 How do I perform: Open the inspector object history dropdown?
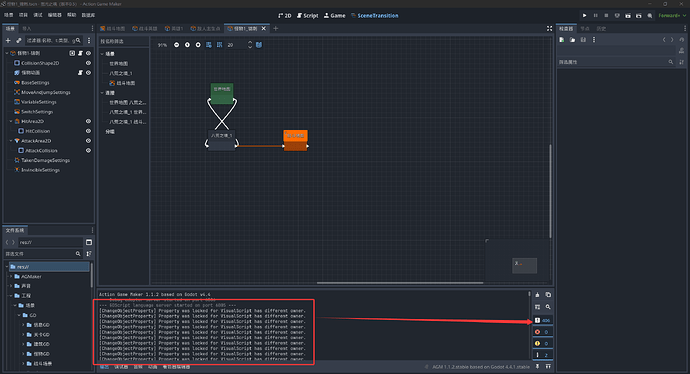pyautogui.click(x=681, y=40)
